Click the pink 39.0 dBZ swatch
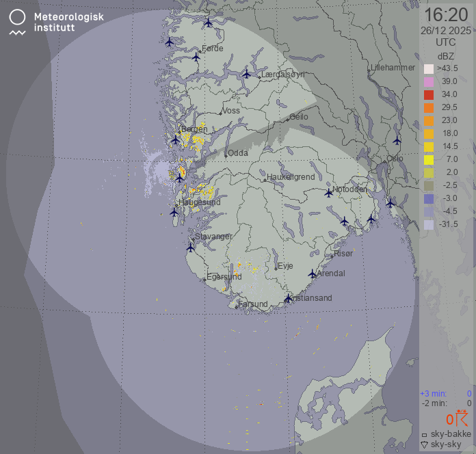This screenshot has height=454, width=476. (x=429, y=82)
